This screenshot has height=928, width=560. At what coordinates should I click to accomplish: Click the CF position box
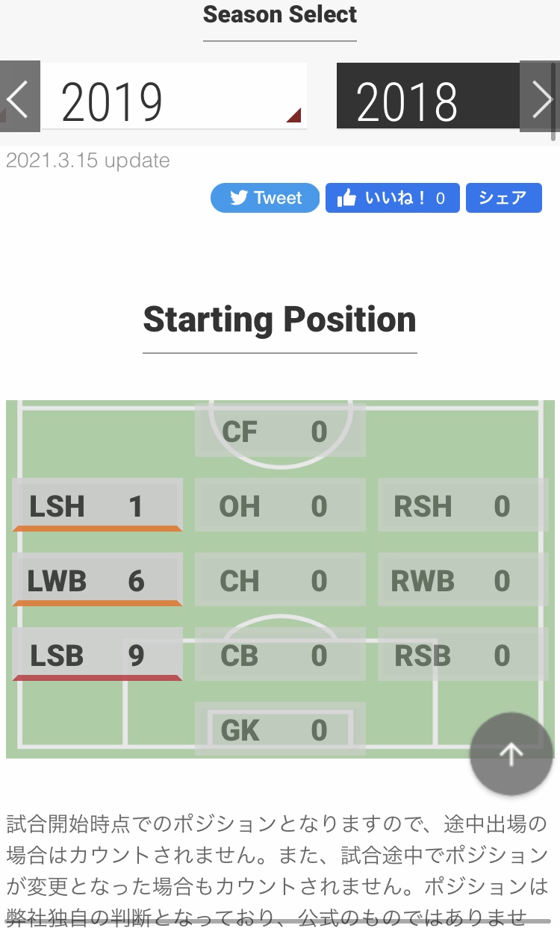click(x=280, y=432)
